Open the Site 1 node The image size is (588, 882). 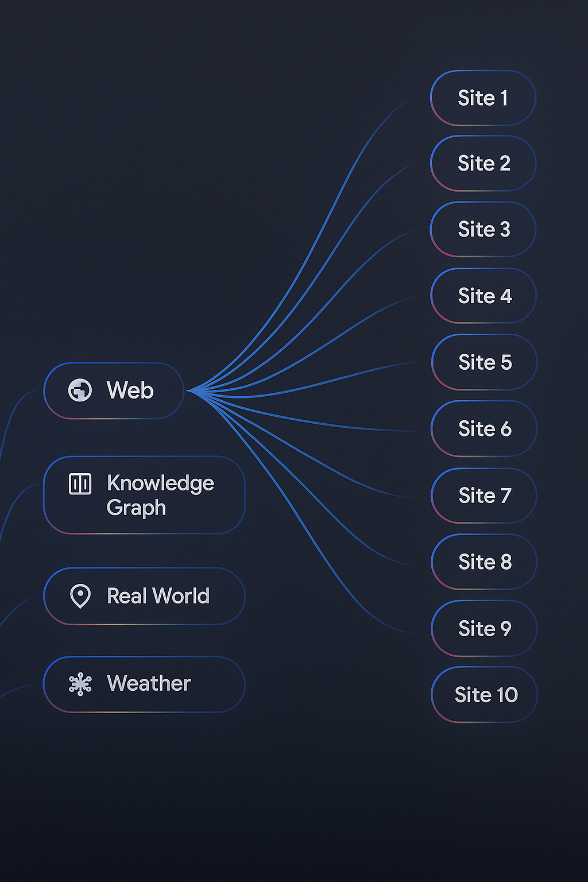tap(483, 98)
